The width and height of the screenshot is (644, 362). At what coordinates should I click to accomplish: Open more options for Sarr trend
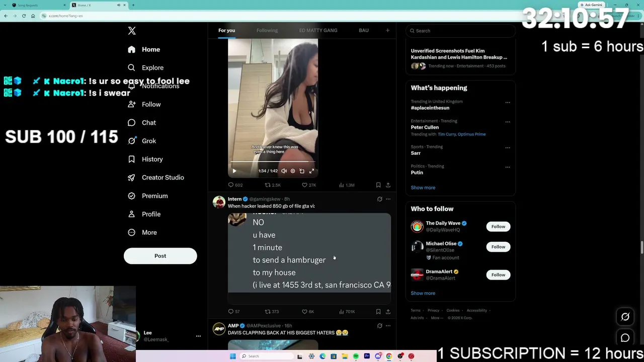[x=508, y=148]
